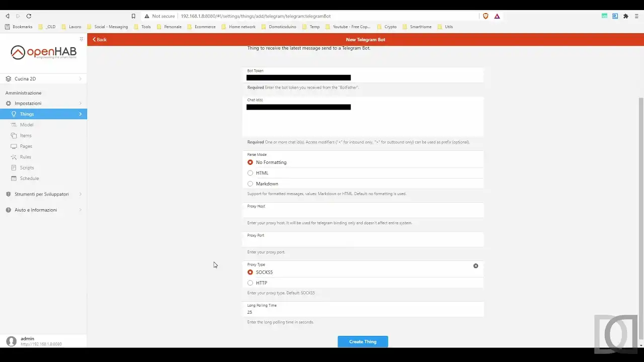
Task: Go back using the browser back arrow
Action: click(x=8, y=16)
